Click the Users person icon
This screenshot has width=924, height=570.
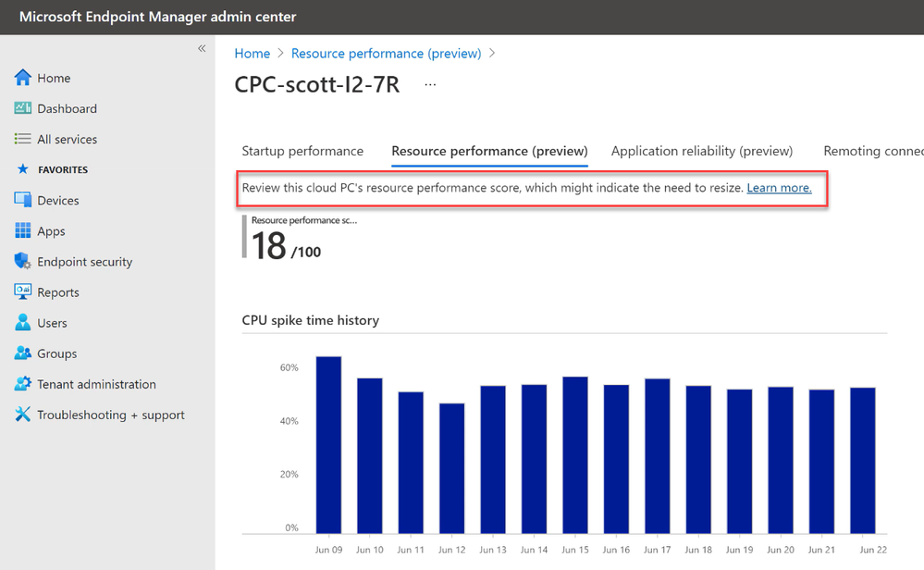coord(23,322)
